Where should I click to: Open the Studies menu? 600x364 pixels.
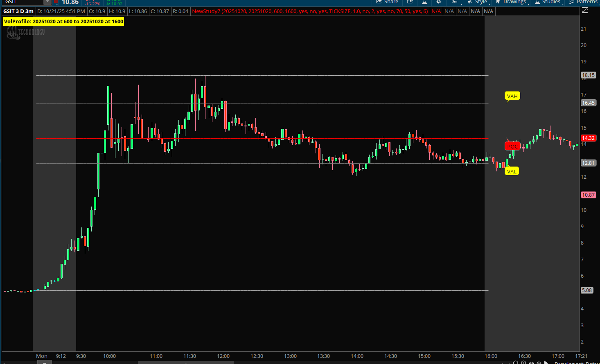pyautogui.click(x=547, y=2)
